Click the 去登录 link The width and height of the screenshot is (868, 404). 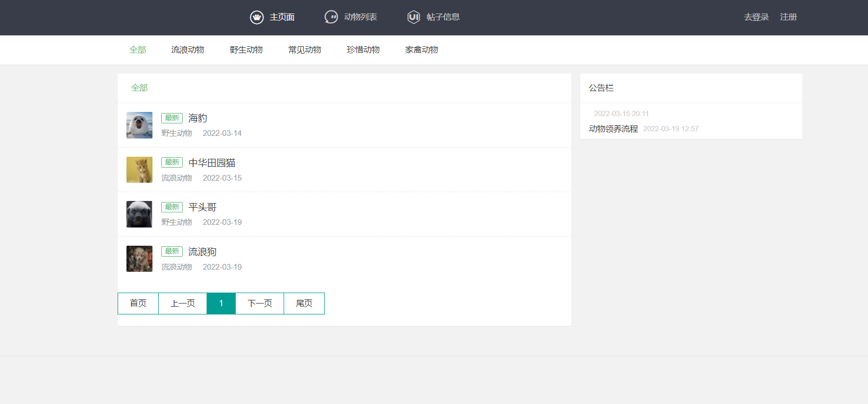756,17
